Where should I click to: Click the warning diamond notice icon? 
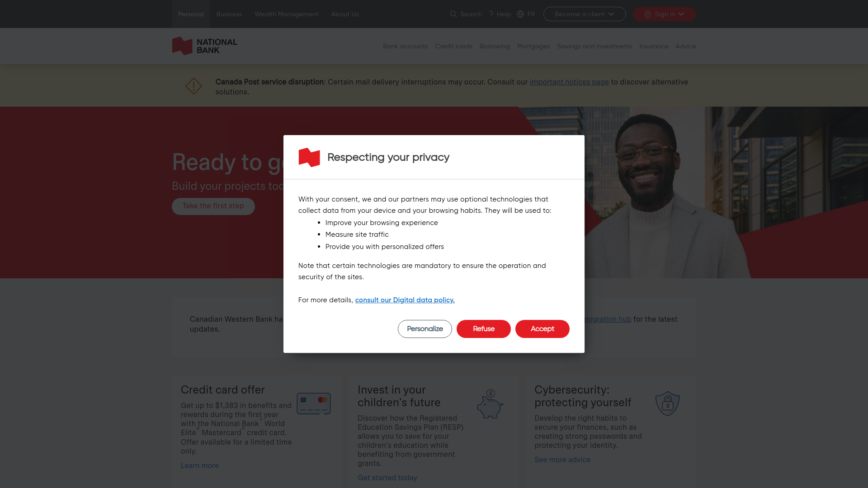point(193,86)
